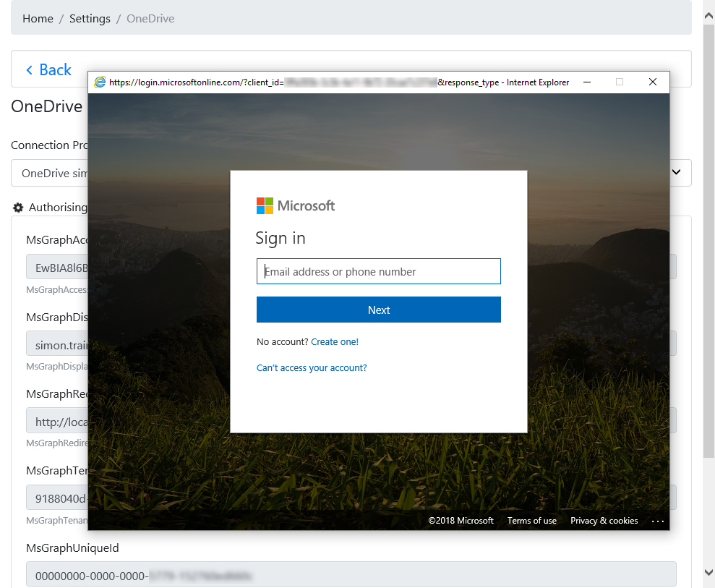Close the Microsoft login popup window
Image resolution: width=715 pixels, height=588 pixels.
(652, 82)
